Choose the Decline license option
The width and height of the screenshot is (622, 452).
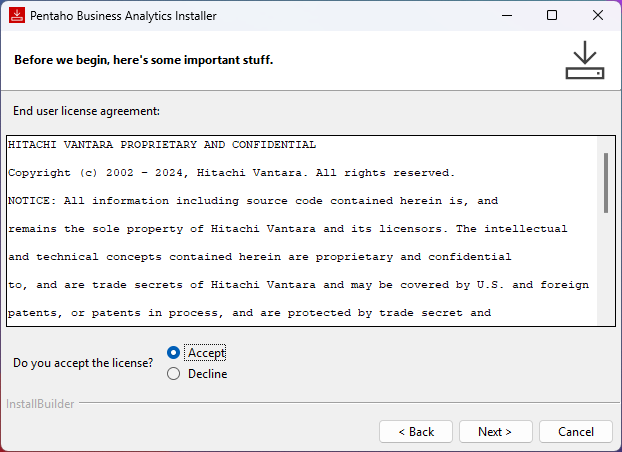tap(174, 374)
